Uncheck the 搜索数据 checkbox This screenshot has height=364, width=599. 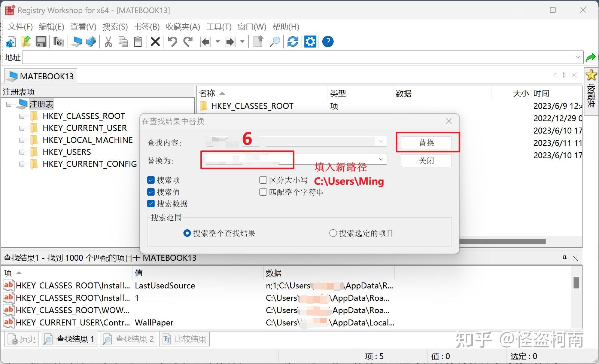(151, 204)
